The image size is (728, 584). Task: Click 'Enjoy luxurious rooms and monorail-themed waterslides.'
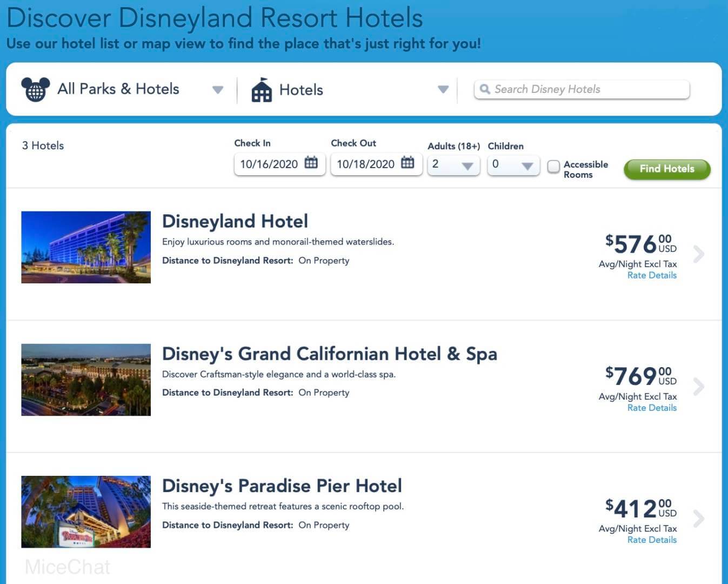point(278,242)
